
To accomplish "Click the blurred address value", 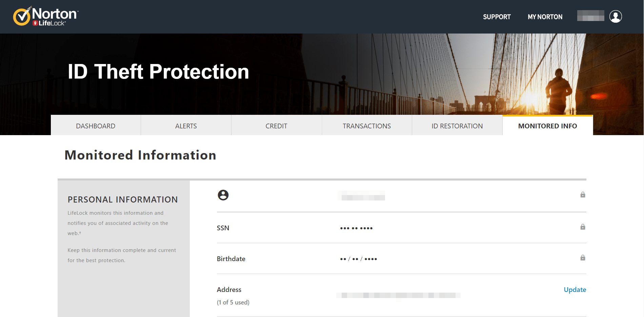I will pos(398,295).
